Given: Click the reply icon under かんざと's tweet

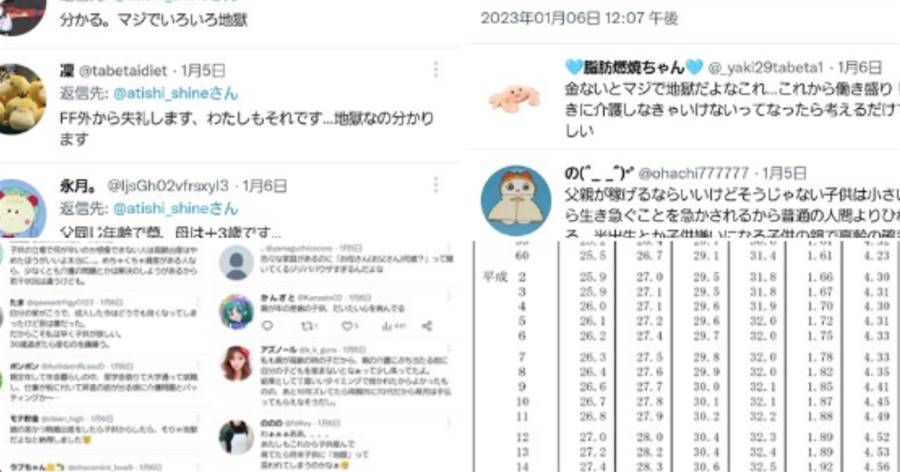Looking at the screenshot, I should (x=267, y=326).
